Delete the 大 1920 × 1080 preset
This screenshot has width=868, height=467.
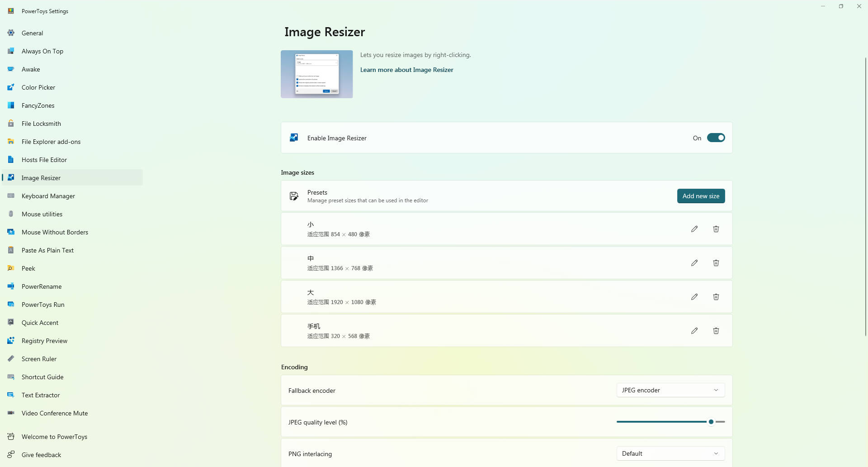(x=716, y=297)
